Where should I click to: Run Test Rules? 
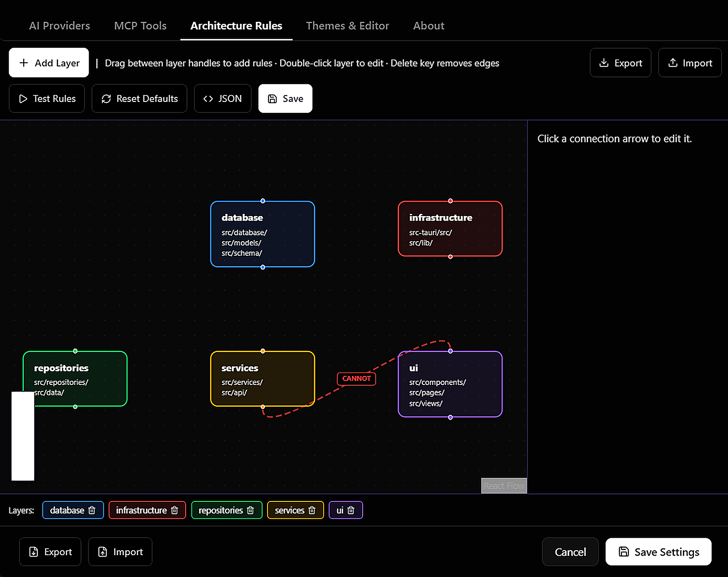tap(47, 98)
